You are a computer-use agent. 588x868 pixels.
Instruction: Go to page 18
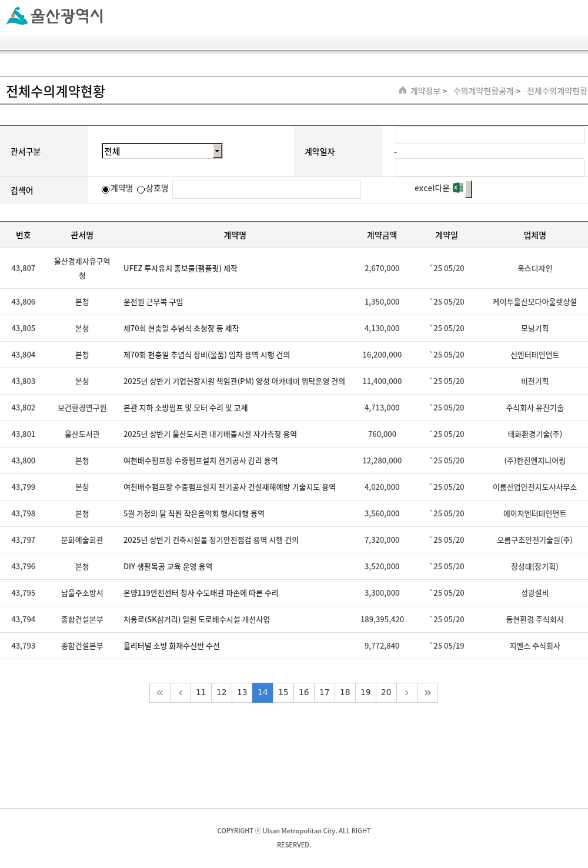(x=345, y=693)
